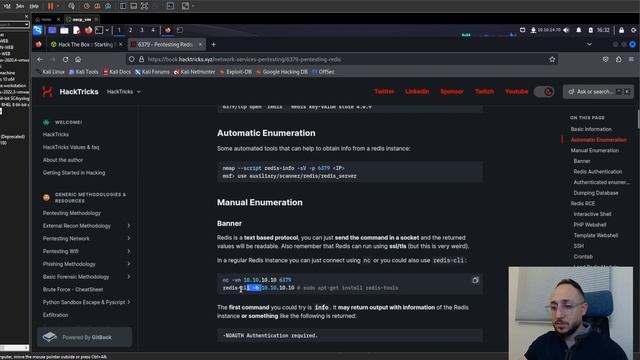Viewport: 640px width, 360px height.
Task: Click the Ask or search field
Action: click(x=598, y=92)
